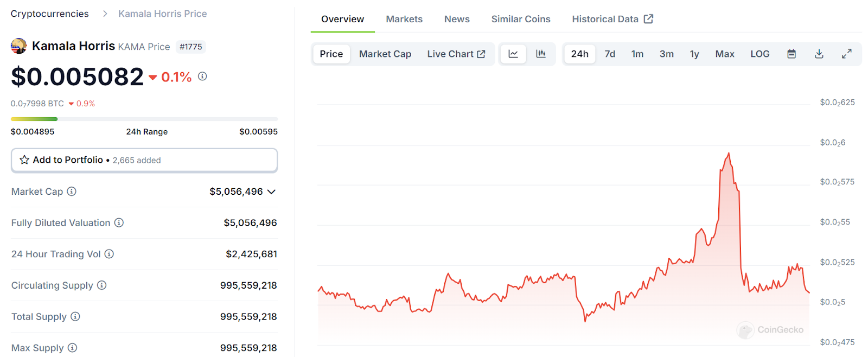The height and width of the screenshot is (357, 868).
Task: Click 24h low $0.004895
Action: pos(33,131)
